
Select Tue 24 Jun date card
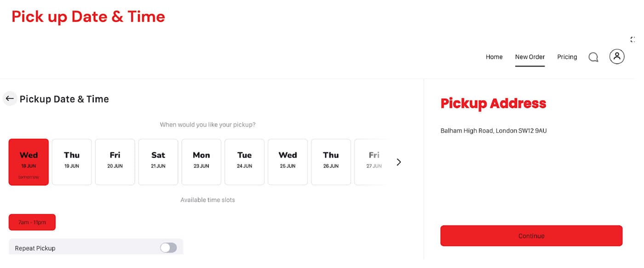(x=245, y=162)
